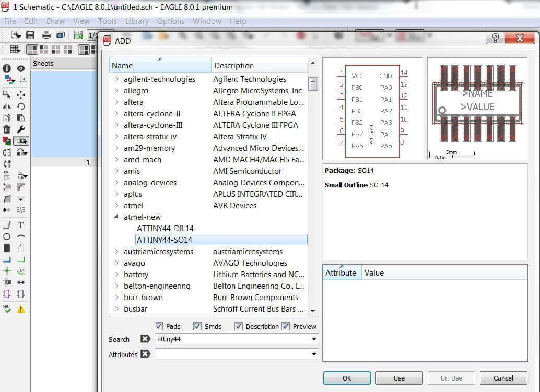
Task: Clear the Search field with X button
Action: pyautogui.click(x=145, y=339)
